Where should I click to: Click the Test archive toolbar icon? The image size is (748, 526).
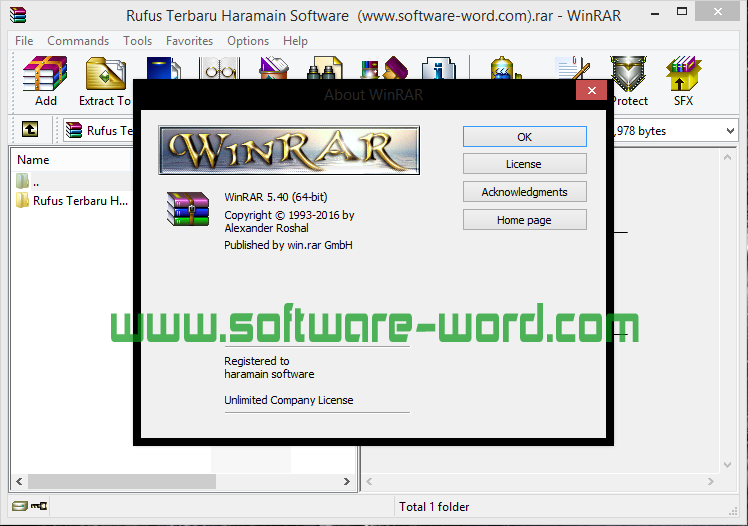click(163, 68)
